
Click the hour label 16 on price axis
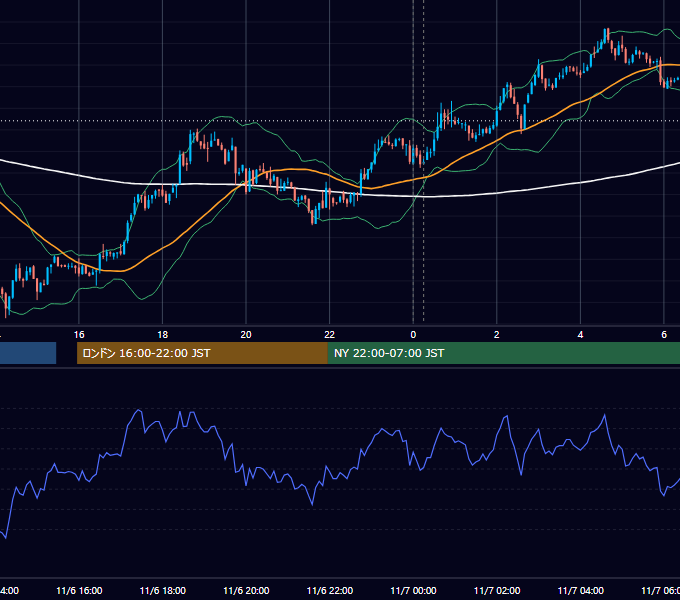[79, 335]
